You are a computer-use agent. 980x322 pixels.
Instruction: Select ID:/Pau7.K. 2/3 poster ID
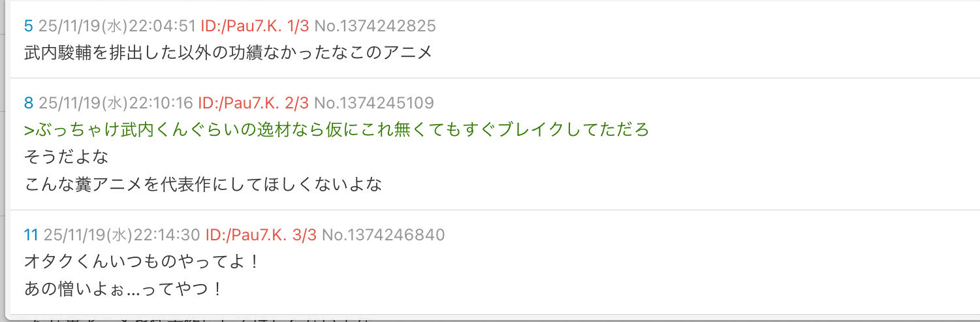click(x=253, y=103)
